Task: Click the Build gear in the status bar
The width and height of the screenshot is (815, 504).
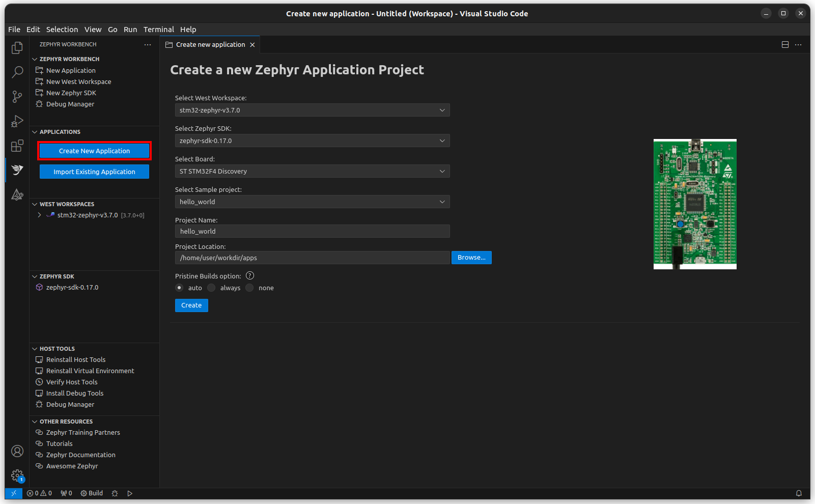Action: pos(92,493)
